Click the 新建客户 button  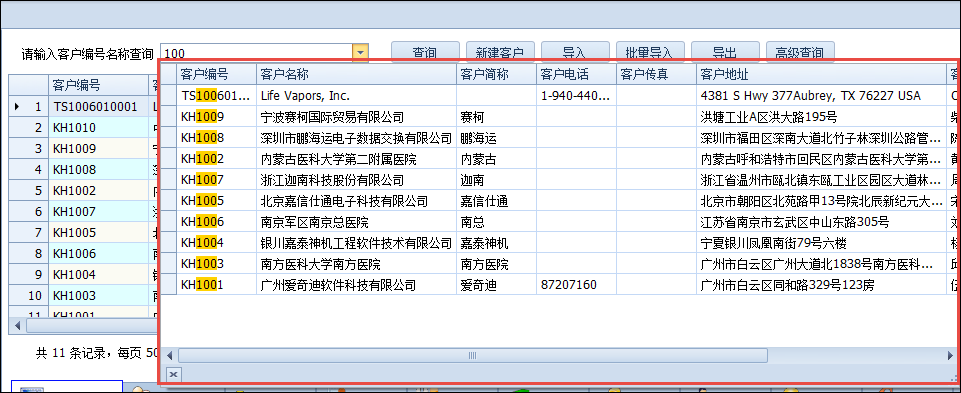tap(500, 52)
